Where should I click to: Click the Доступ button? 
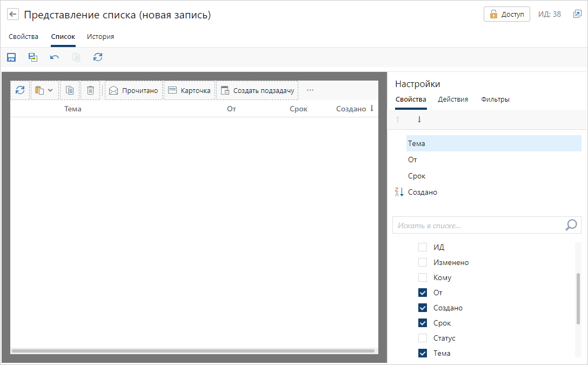[506, 15]
